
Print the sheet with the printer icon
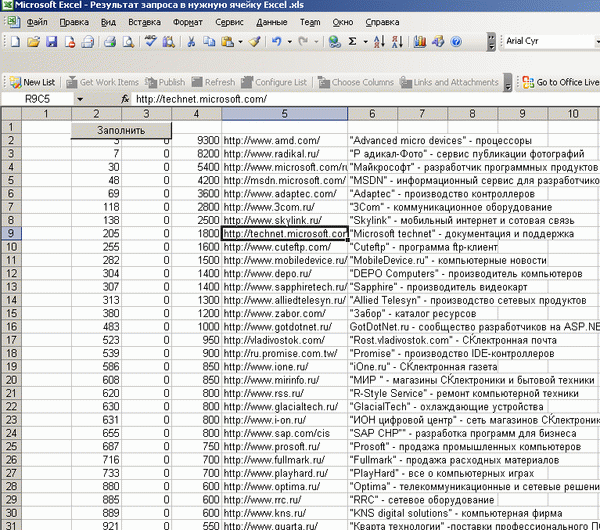(x=110, y=41)
